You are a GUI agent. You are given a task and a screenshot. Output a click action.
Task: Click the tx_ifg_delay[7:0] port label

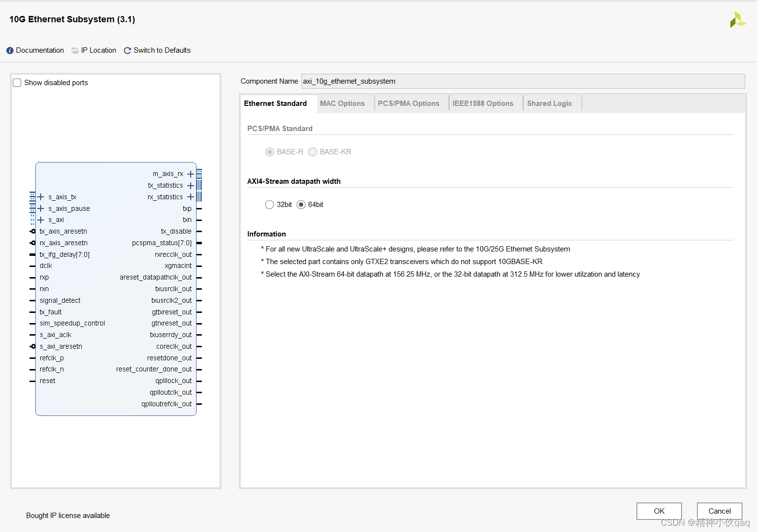(x=64, y=255)
